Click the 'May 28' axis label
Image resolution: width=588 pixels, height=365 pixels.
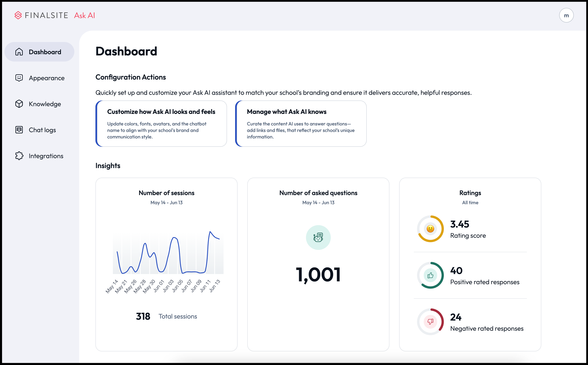(140, 286)
